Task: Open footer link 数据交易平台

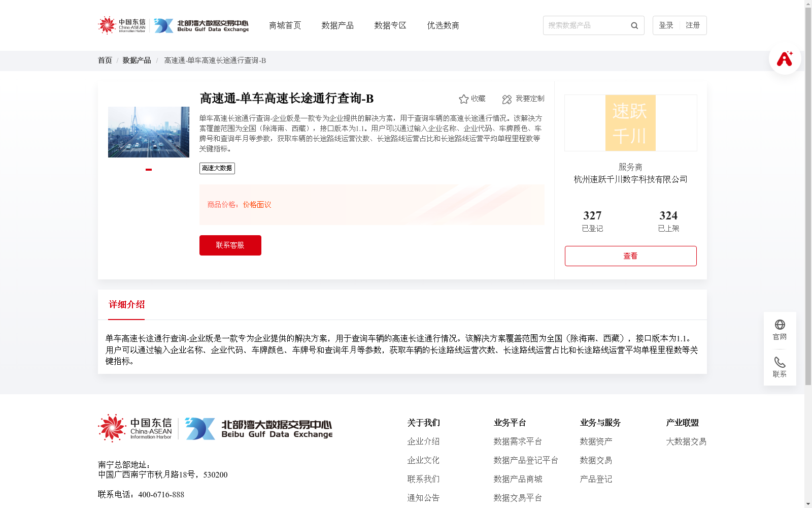Action: 518,498
